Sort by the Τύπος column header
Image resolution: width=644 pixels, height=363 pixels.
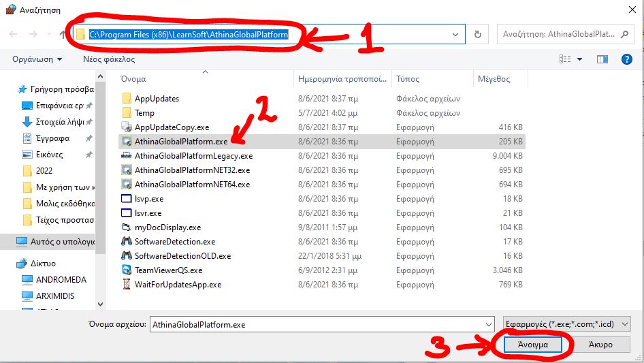(x=407, y=79)
